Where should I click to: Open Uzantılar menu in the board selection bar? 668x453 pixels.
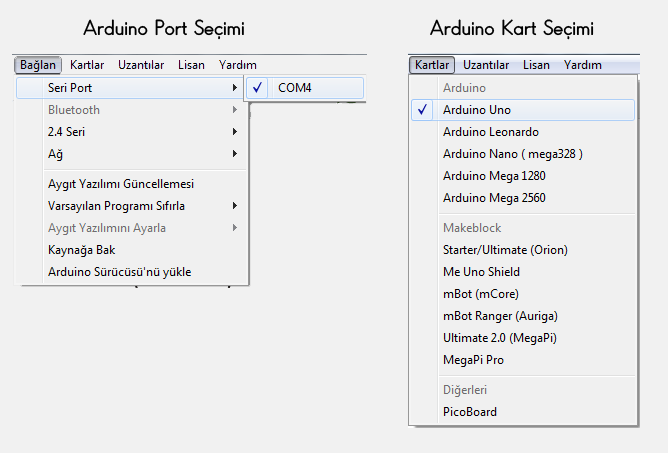click(486, 65)
